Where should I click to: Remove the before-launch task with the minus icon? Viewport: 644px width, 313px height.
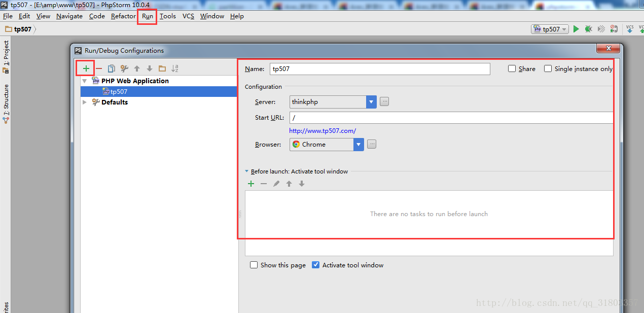264,184
